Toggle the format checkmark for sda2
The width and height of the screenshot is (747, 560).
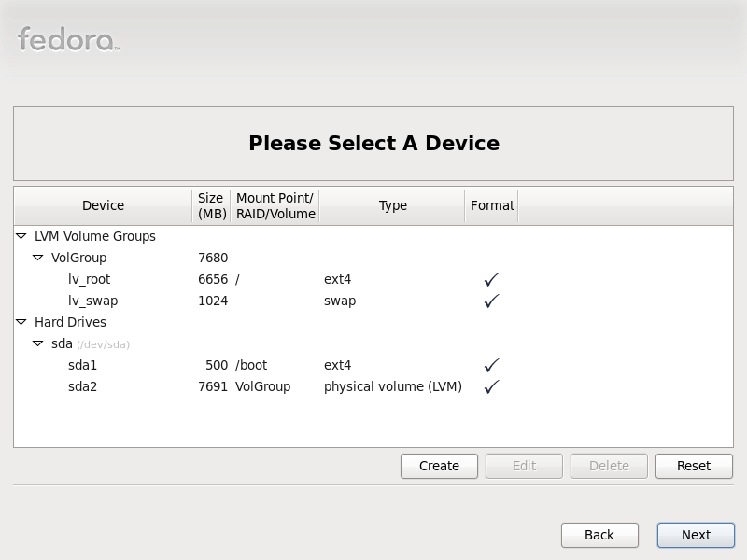(492, 386)
